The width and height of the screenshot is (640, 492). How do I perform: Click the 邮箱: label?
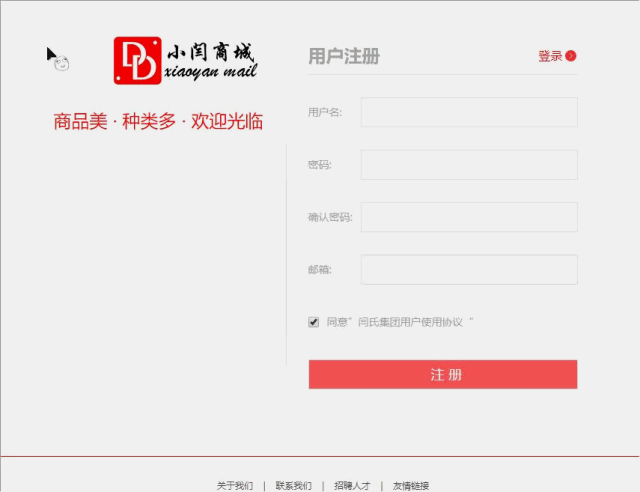tap(320, 269)
